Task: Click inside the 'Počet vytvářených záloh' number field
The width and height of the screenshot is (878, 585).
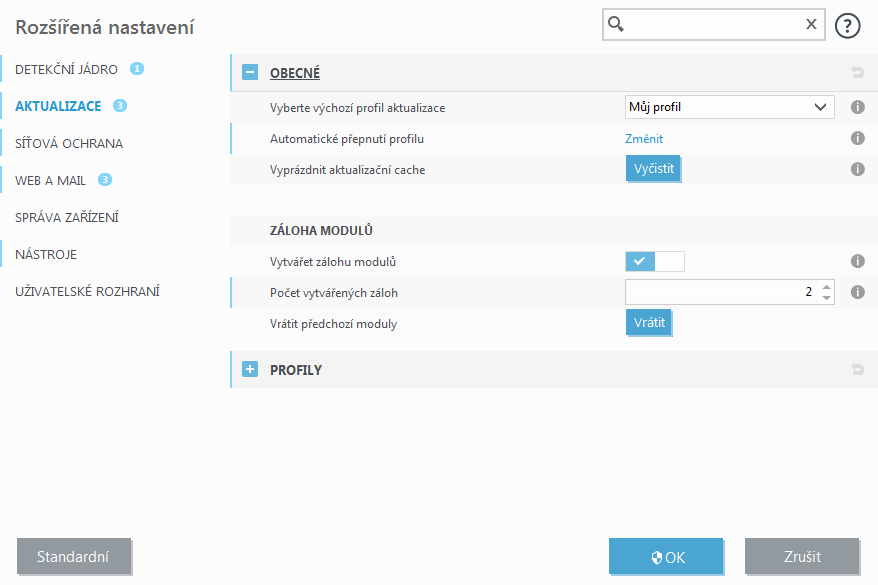Action: coord(722,292)
